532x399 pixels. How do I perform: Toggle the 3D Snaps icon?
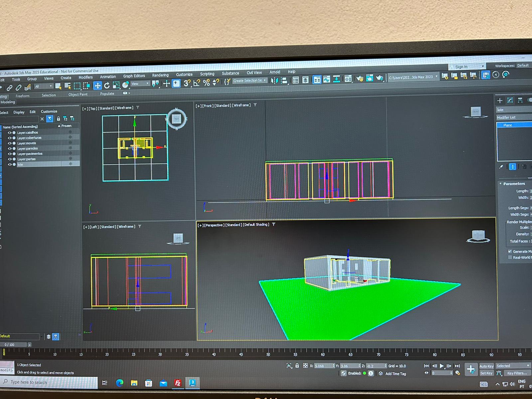pos(187,83)
